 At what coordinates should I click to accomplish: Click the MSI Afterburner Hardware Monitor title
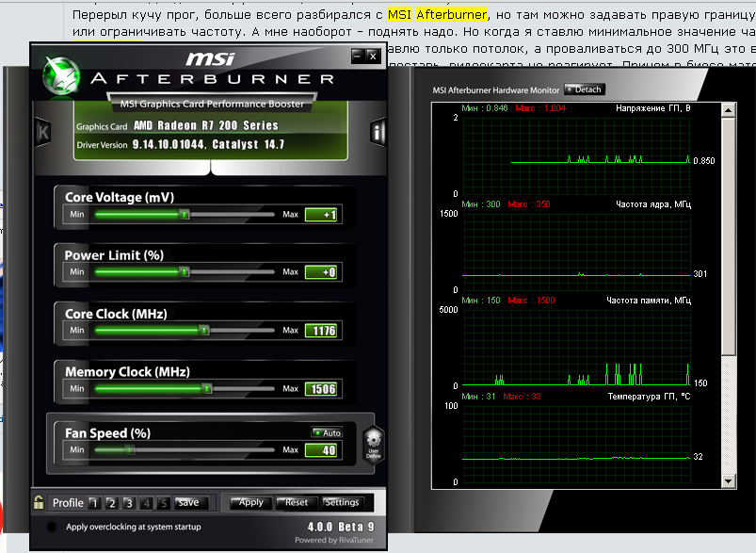click(495, 90)
